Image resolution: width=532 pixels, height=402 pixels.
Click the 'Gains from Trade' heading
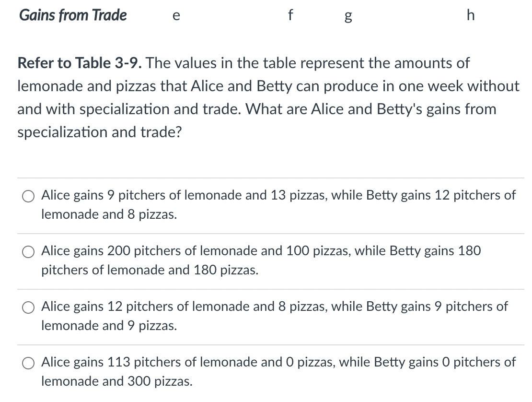(73, 15)
